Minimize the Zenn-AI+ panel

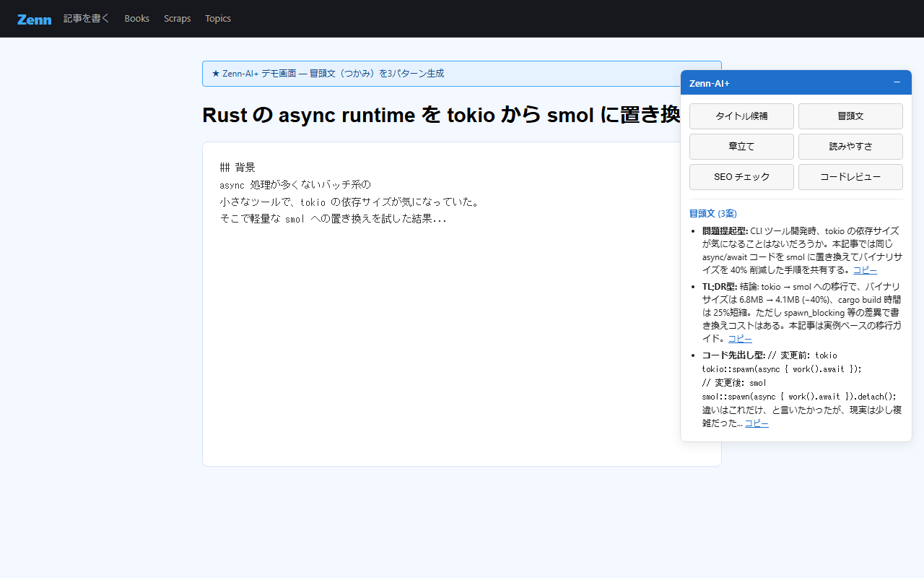tap(897, 82)
